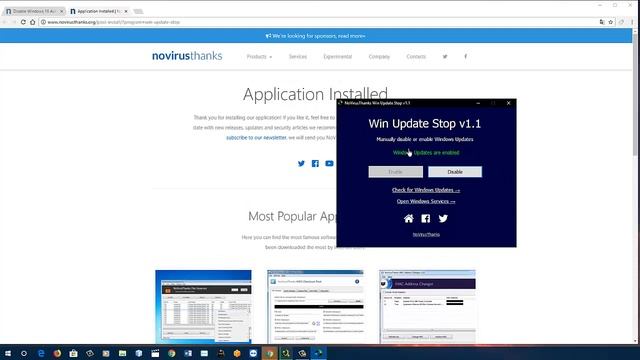Screen dimensions: 640x360
Task: Open the MAC Address Changer thumbnail
Action: tap(427, 307)
